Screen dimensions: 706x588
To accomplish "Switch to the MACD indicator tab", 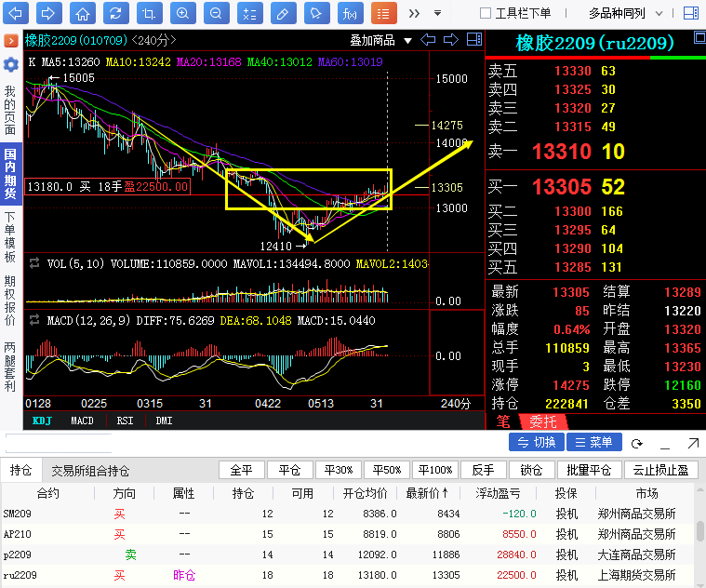I will [x=82, y=421].
